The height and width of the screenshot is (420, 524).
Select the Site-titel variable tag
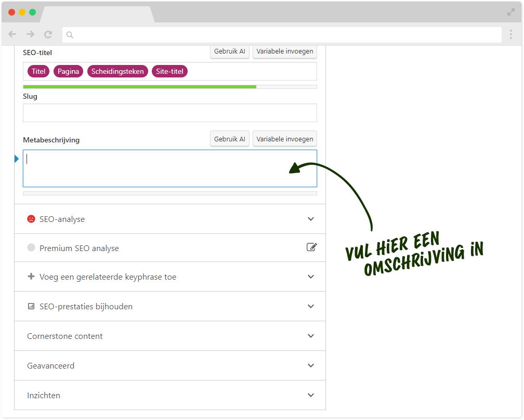point(170,71)
